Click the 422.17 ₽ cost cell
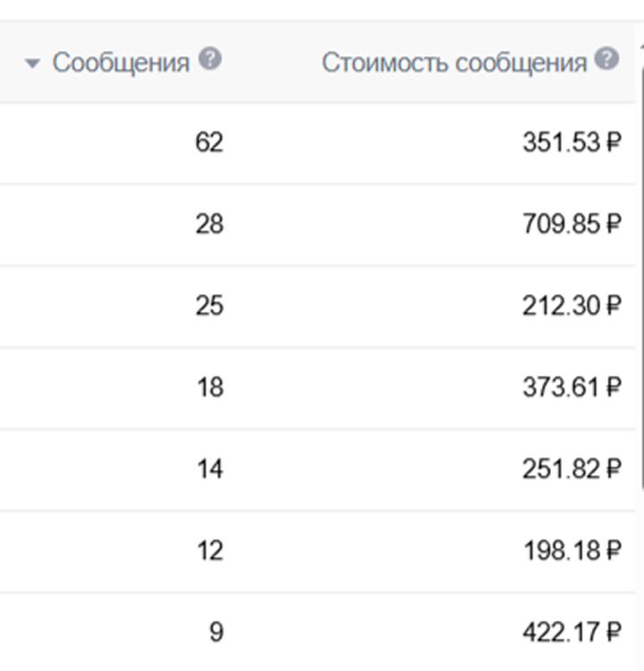The width and height of the screenshot is (644, 671). 571,633
